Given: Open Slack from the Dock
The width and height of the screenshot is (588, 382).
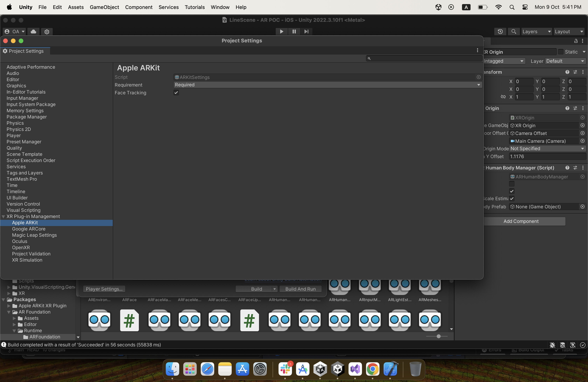Looking at the screenshot, I should coord(285,369).
